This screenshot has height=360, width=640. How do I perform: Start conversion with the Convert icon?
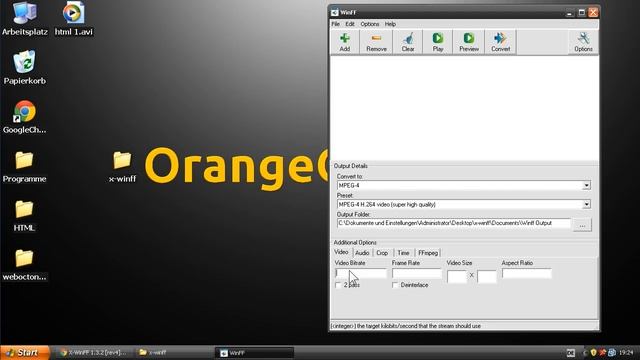click(500, 42)
